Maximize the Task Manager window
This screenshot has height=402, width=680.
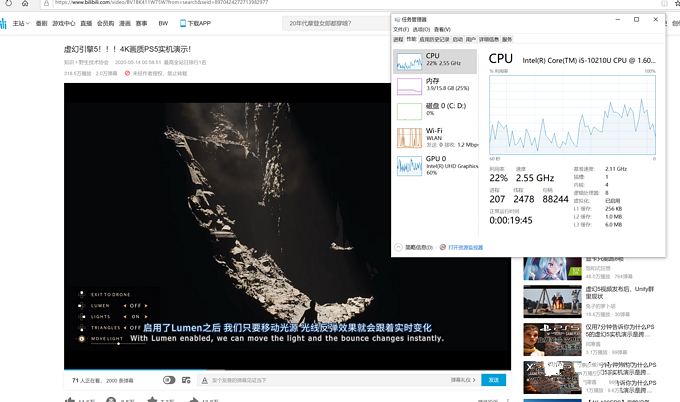tap(636, 20)
